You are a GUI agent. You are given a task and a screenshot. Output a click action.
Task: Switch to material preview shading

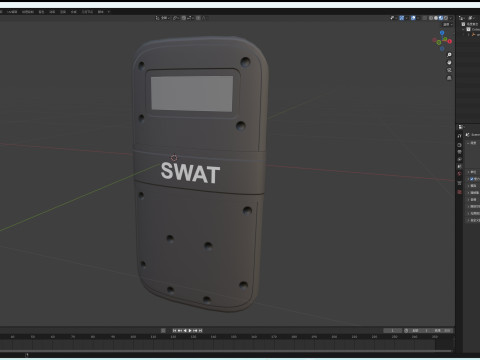441,18
